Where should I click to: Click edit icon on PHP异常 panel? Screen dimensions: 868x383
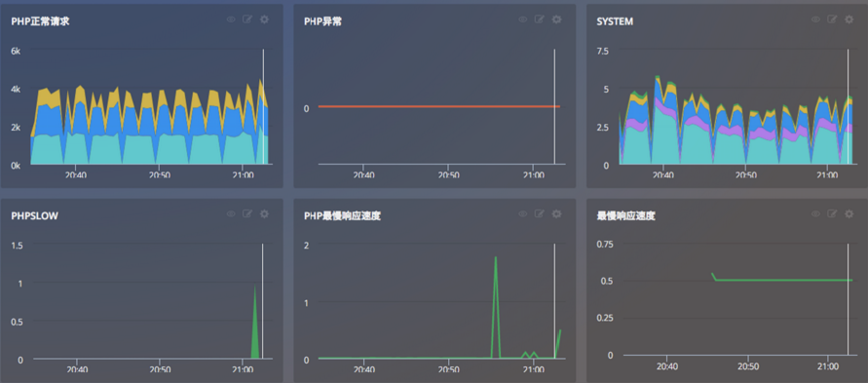click(x=540, y=19)
